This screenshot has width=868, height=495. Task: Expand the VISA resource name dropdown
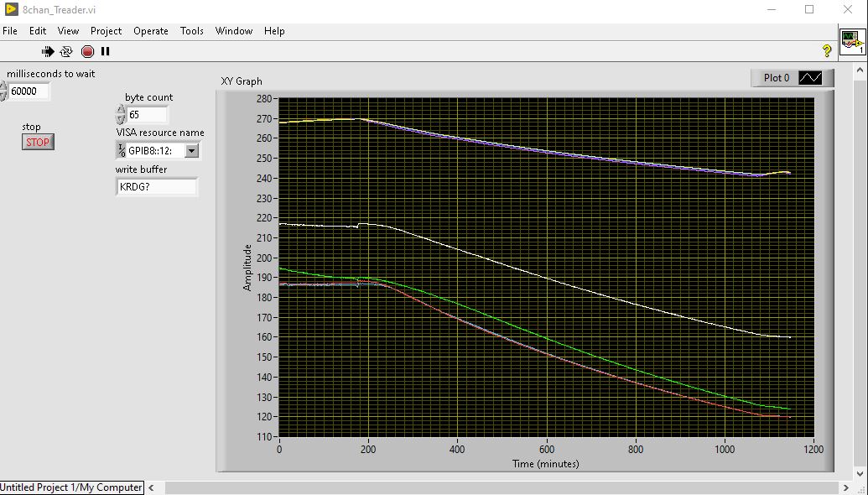point(191,151)
